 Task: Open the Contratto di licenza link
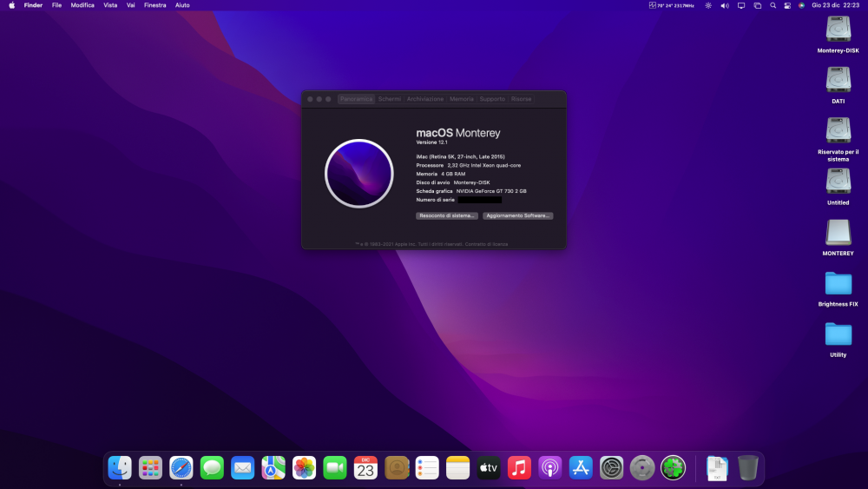pos(486,244)
